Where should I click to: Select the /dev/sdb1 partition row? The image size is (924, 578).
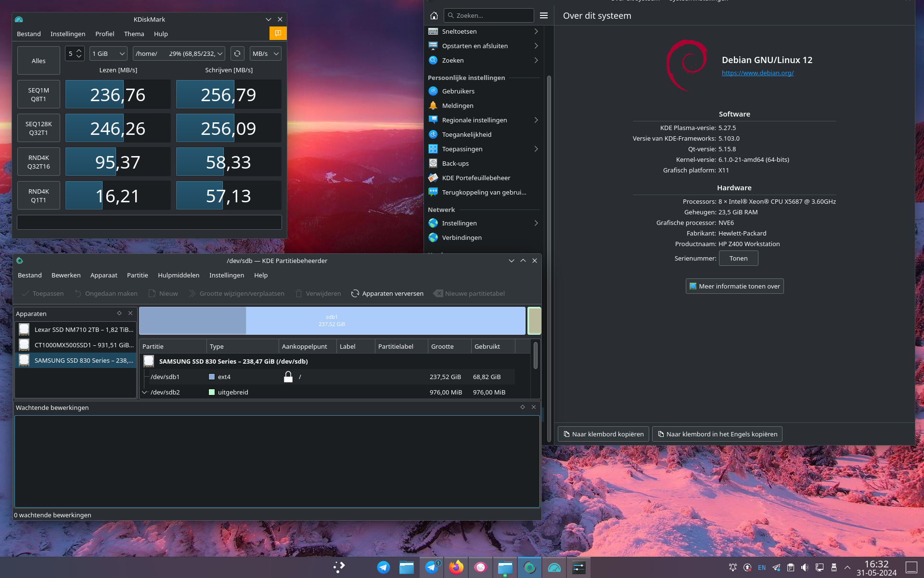point(327,377)
